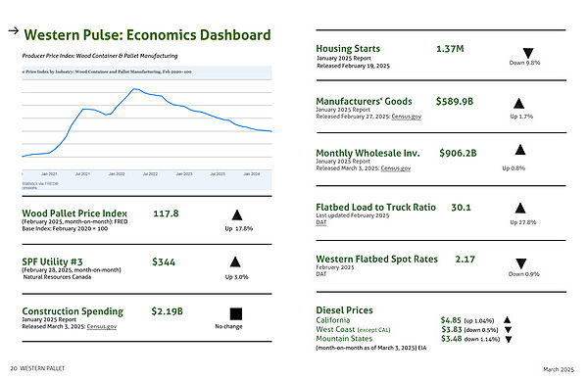
Task: Click the Western Pulse: Economics Dashboard heading
Action: 147,35
